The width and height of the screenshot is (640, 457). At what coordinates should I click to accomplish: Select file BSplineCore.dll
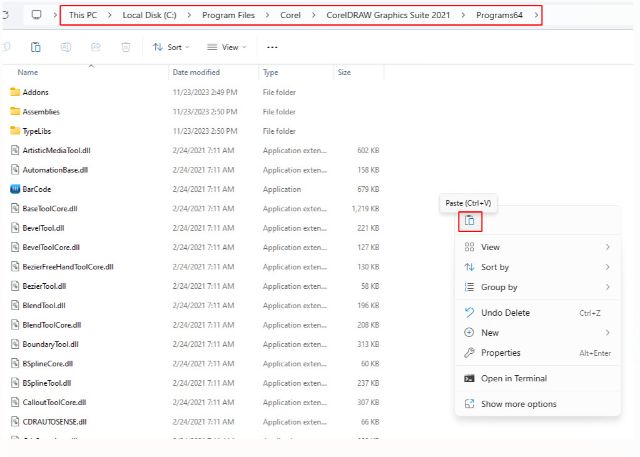pyautogui.click(x=48, y=364)
